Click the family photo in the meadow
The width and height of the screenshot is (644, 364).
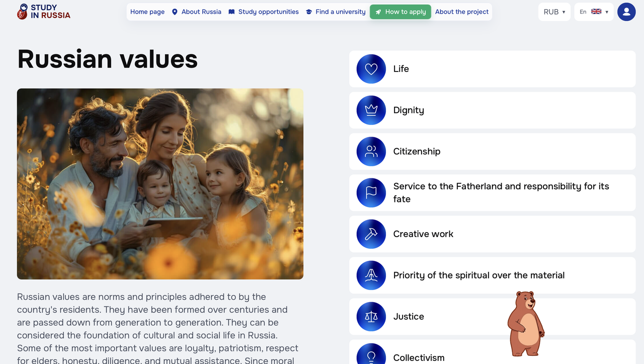(x=160, y=184)
